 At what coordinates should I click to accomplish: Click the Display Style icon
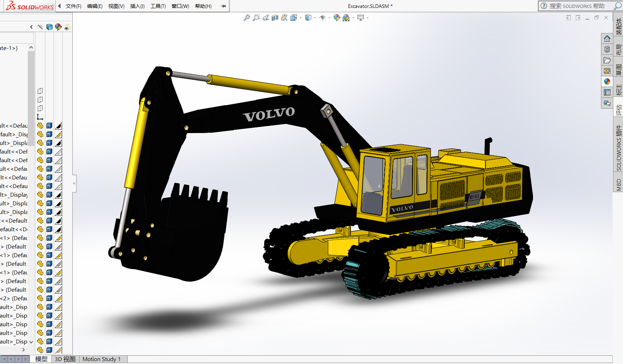point(308,18)
